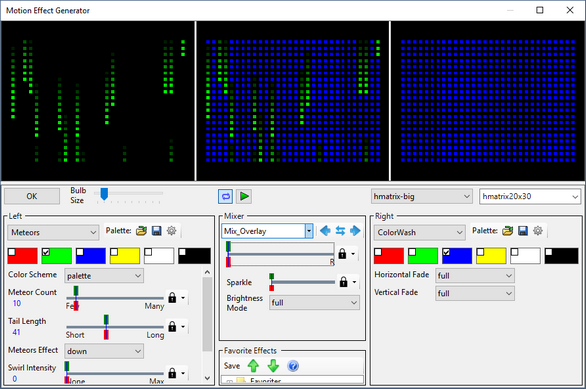Move favorite up with green up arrow
Image resolution: width=586 pixels, height=389 pixels.
coord(253,365)
